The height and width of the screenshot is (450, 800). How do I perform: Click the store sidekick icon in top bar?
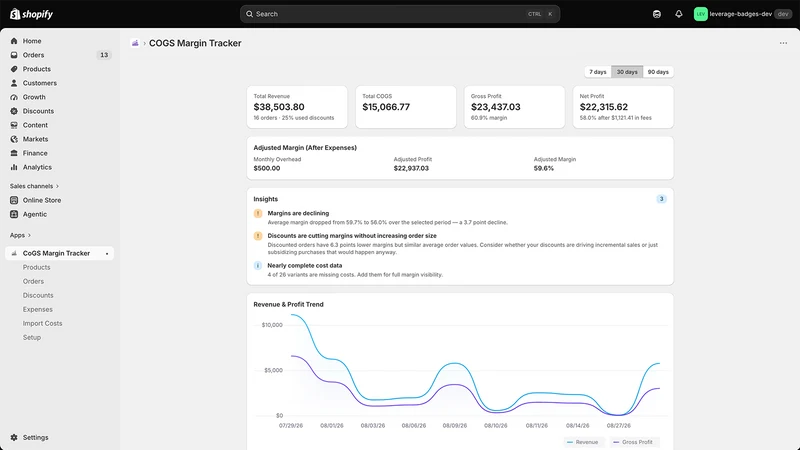(x=657, y=14)
